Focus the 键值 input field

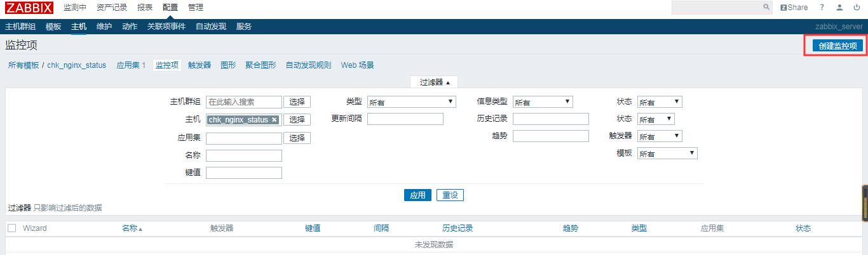pos(243,173)
